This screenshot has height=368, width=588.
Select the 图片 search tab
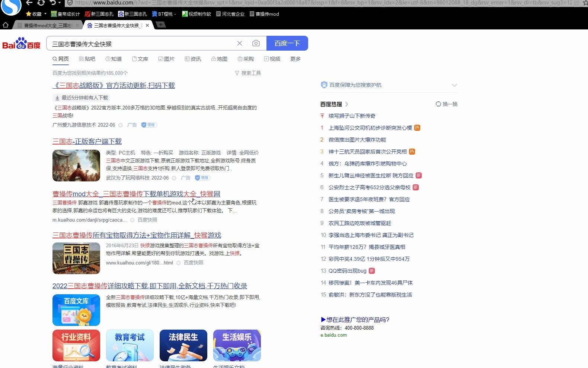point(166,59)
